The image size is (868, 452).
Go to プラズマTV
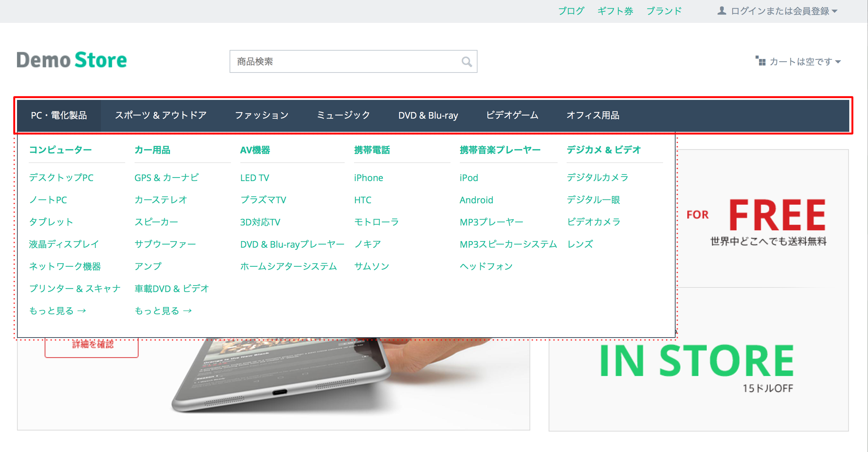click(x=263, y=200)
